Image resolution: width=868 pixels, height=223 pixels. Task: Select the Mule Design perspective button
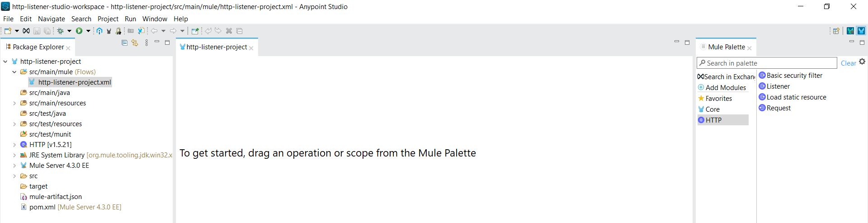point(861,31)
